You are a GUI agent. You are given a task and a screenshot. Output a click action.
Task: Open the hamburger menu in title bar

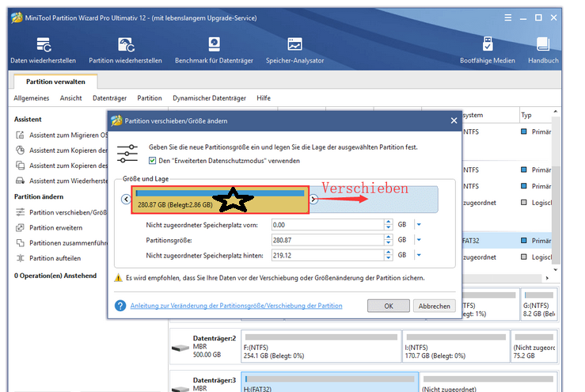coord(507,17)
